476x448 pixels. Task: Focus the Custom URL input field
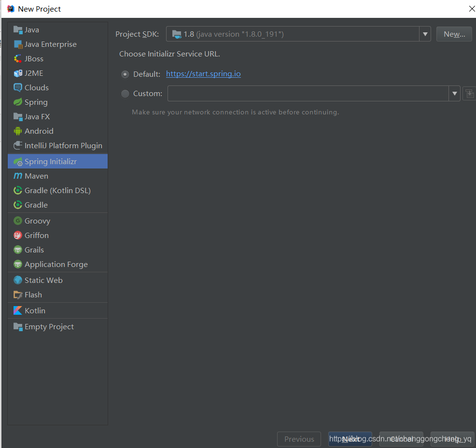click(x=308, y=94)
